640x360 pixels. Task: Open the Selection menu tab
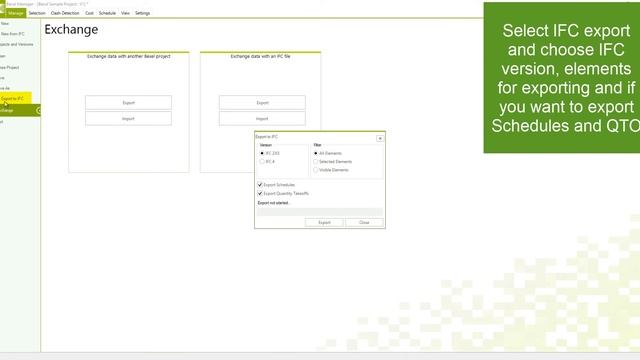tap(37, 13)
